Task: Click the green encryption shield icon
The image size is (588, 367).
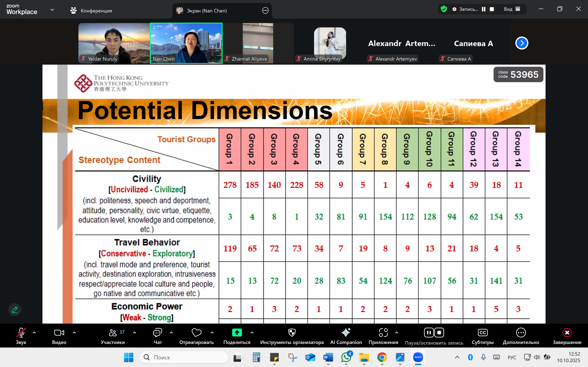Action: (x=444, y=9)
